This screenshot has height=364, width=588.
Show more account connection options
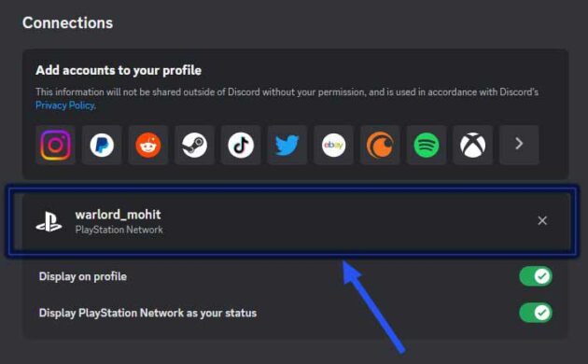pyautogui.click(x=519, y=145)
